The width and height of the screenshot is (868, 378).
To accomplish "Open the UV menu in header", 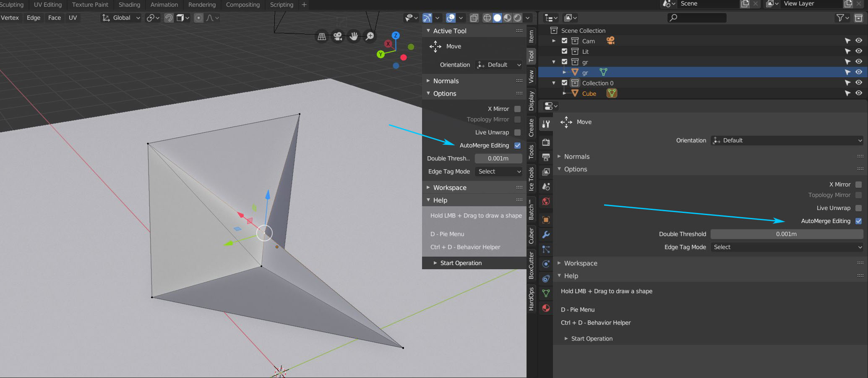I will coord(73,18).
